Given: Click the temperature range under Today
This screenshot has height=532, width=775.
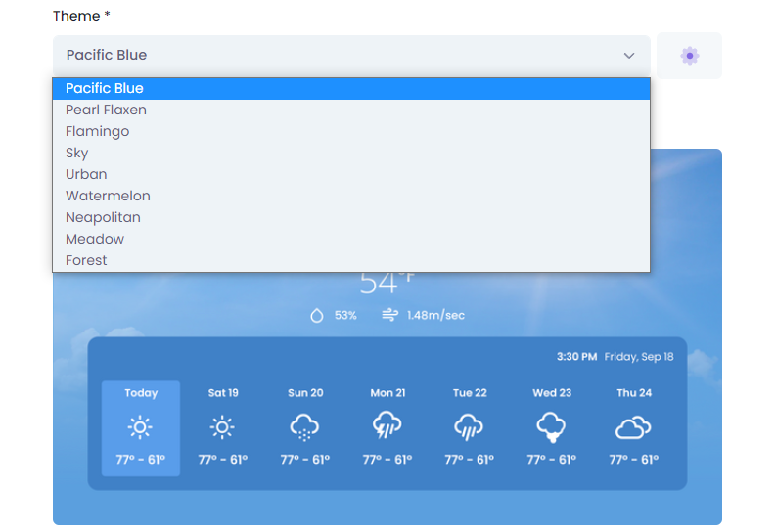Looking at the screenshot, I should pos(141,460).
